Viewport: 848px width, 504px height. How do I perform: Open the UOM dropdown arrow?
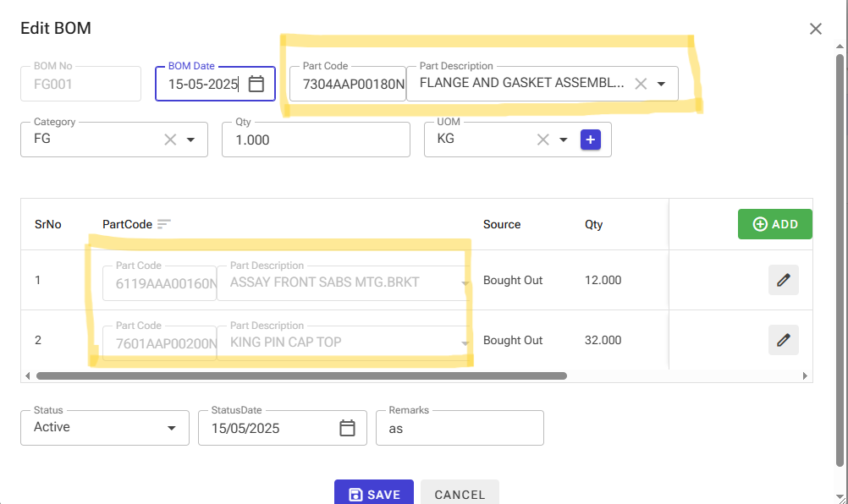coord(563,140)
